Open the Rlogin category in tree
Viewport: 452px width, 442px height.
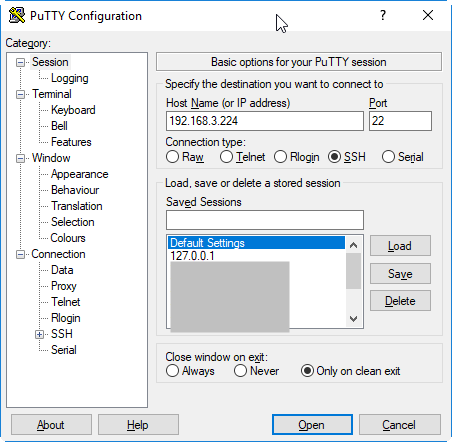(66, 318)
